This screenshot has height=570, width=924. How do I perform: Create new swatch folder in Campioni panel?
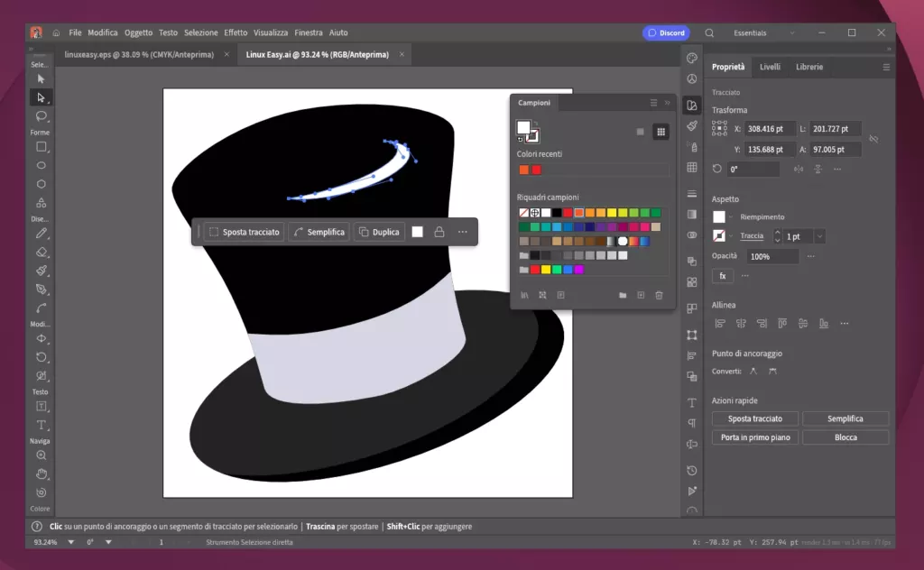(623, 295)
